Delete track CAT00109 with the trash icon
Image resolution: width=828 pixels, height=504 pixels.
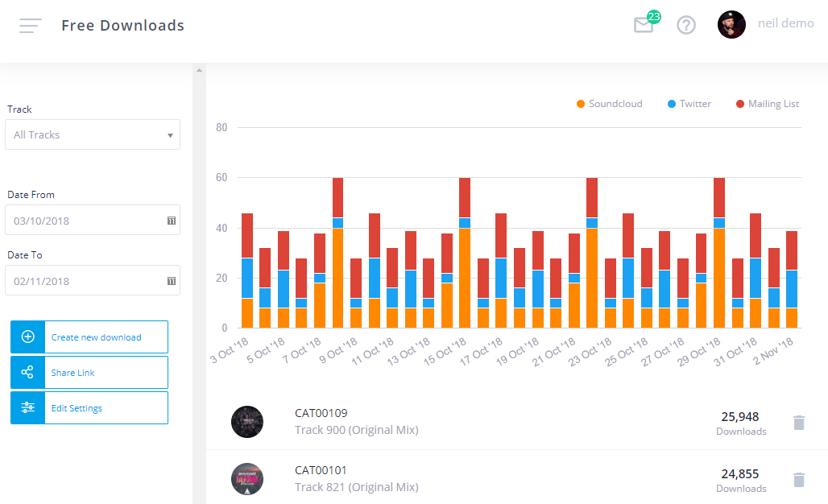[x=798, y=421]
